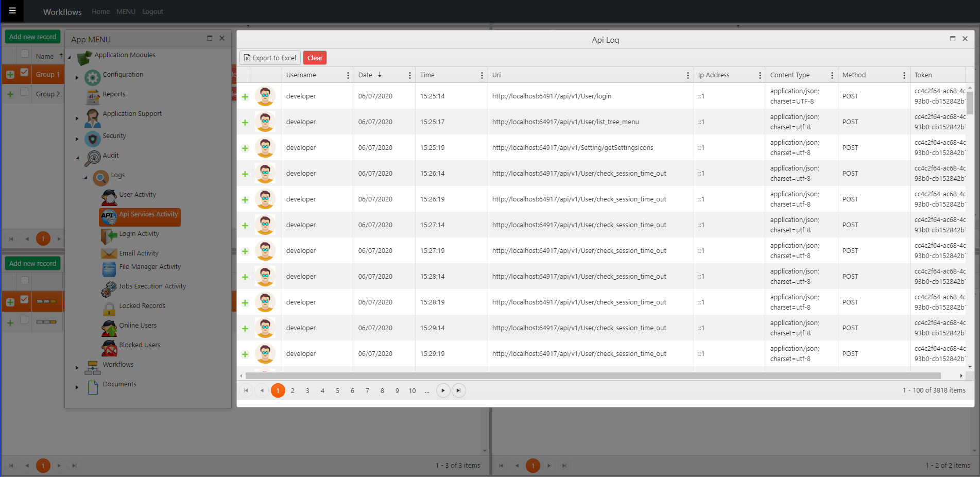Expand log row at 15:25:14 details
Image resolution: width=980 pixels, height=477 pixels.
click(245, 97)
